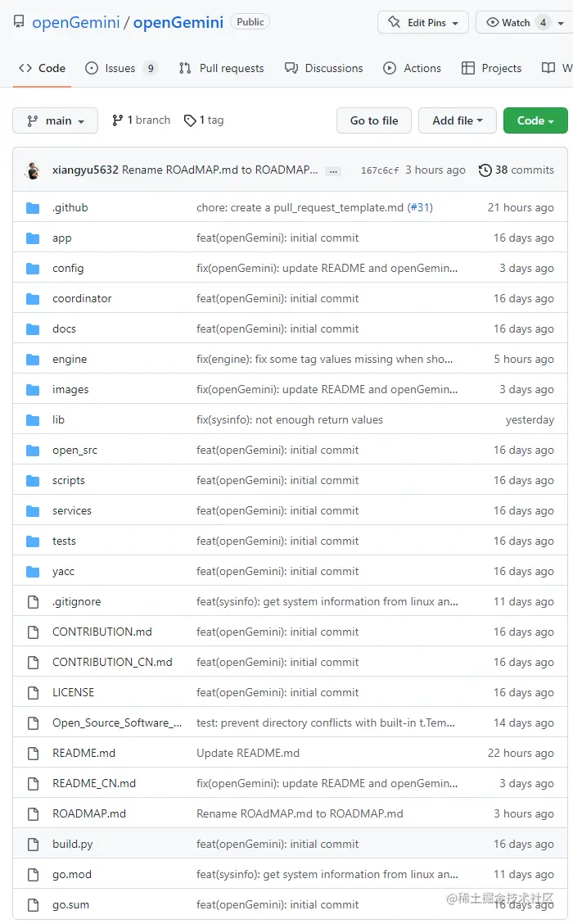
Task: Open the ROADMAP.md file
Action: coord(89,813)
